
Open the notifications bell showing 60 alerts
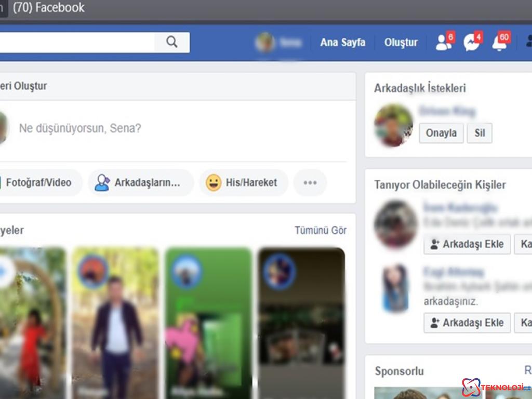point(499,44)
